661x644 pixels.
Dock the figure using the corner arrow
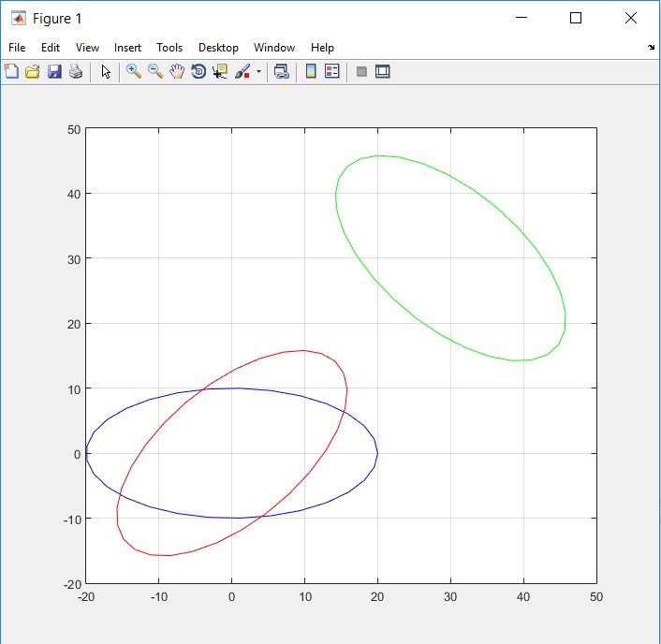pyautogui.click(x=652, y=47)
